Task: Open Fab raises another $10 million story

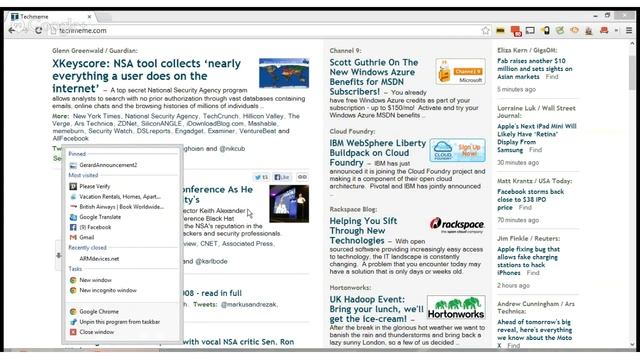Action: pyautogui.click(x=535, y=69)
